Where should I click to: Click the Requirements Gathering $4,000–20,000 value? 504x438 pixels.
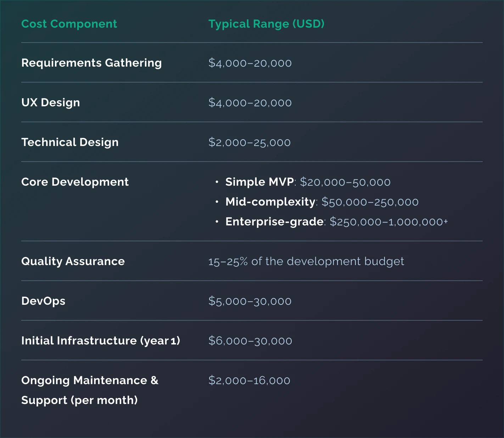[x=250, y=63]
